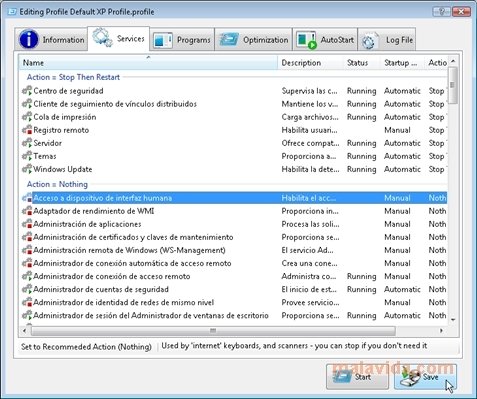
Task: Click the Save button
Action: (x=425, y=377)
